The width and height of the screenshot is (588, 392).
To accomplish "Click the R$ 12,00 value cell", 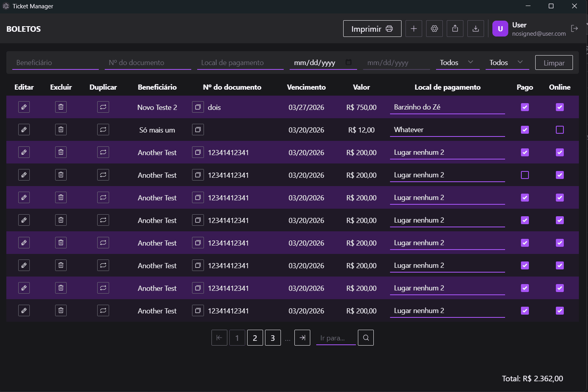I will coord(361,130).
